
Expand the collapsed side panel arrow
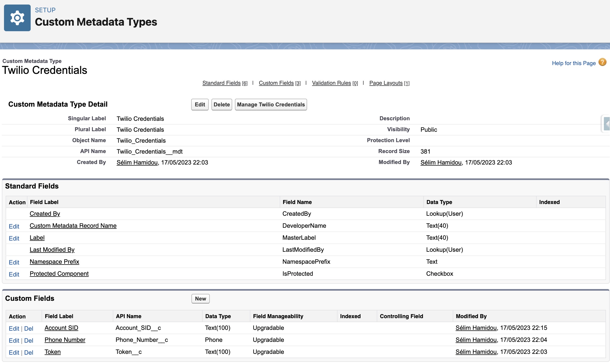pos(607,124)
